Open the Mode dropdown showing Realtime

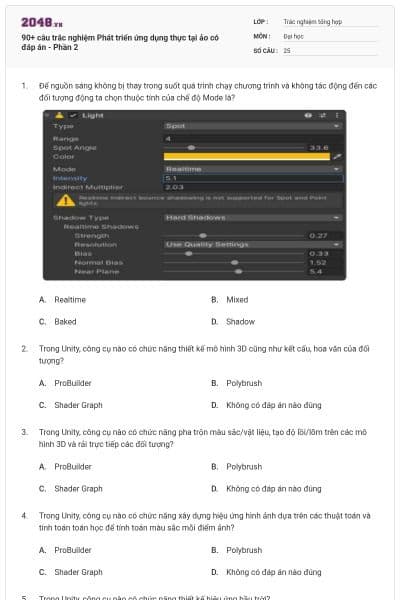coord(253,169)
